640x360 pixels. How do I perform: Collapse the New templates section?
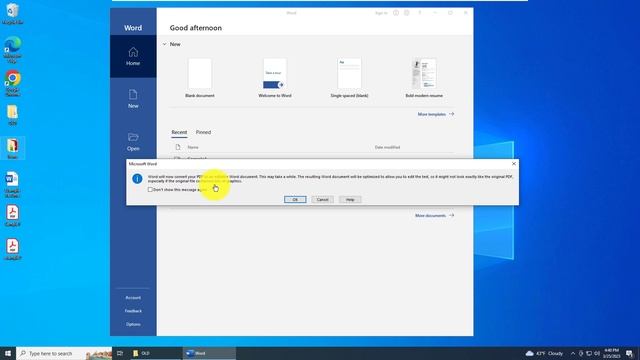pyautogui.click(x=164, y=44)
